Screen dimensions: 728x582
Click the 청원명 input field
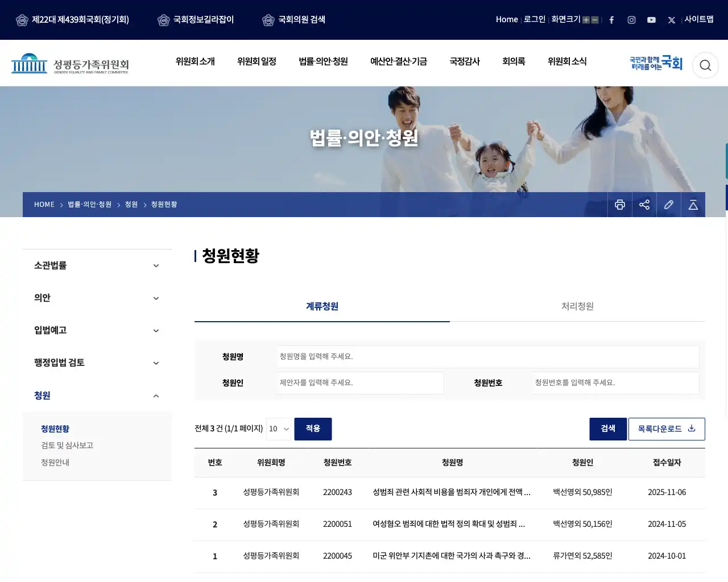pyautogui.click(x=488, y=357)
